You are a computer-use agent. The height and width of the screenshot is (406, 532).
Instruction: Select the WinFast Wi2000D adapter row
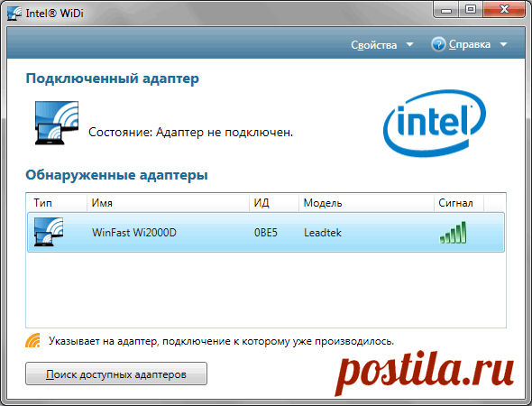click(x=266, y=232)
